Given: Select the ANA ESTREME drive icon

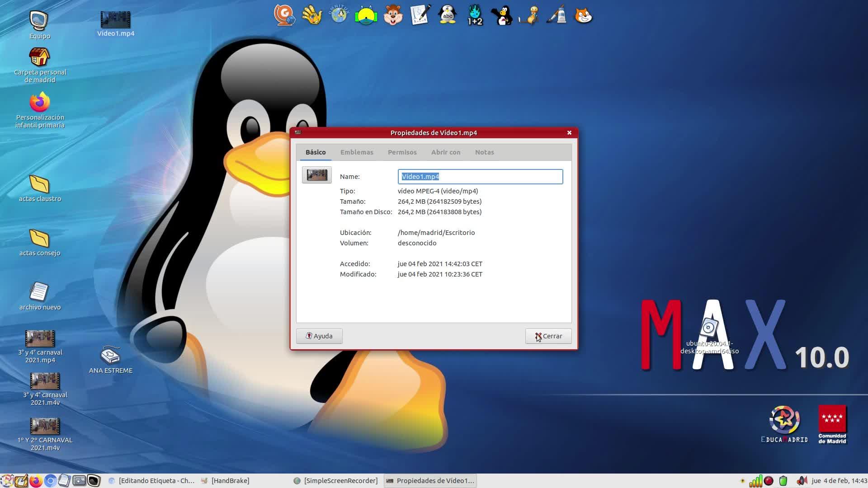Looking at the screenshot, I should tap(110, 356).
